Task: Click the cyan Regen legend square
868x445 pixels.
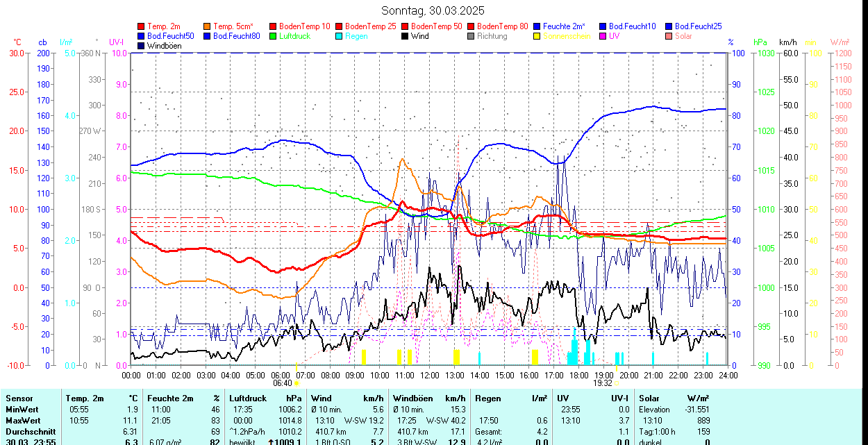Action: click(340, 36)
